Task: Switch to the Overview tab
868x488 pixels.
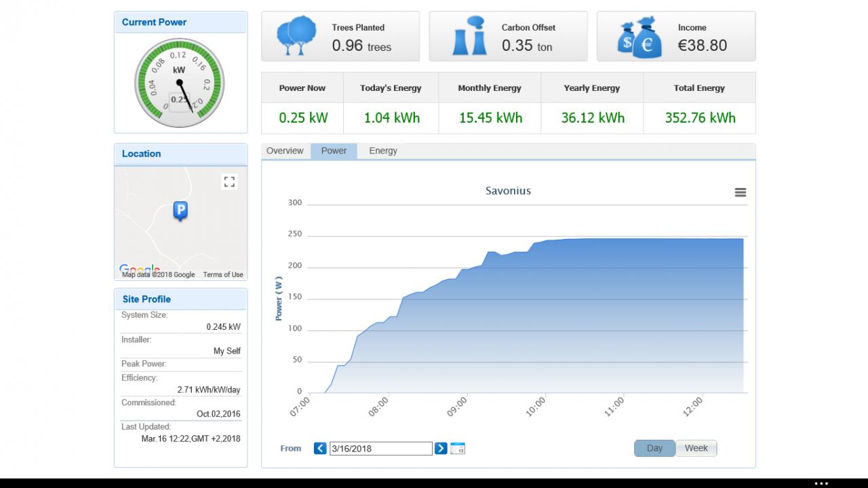Action: (285, 151)
